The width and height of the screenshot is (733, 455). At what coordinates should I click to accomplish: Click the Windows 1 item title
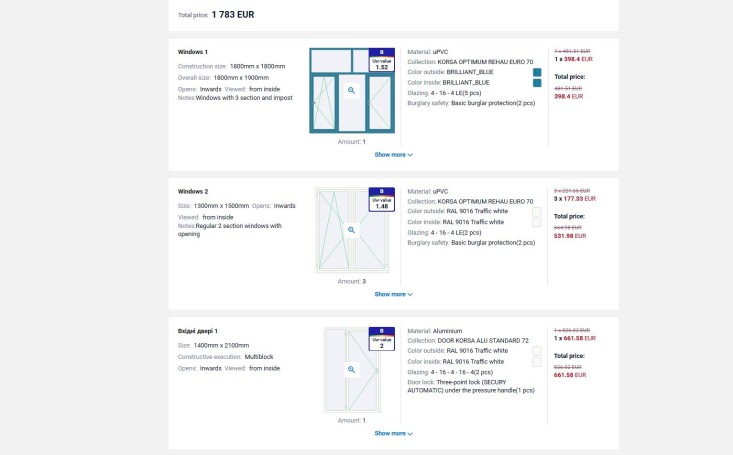pos(193,52)
